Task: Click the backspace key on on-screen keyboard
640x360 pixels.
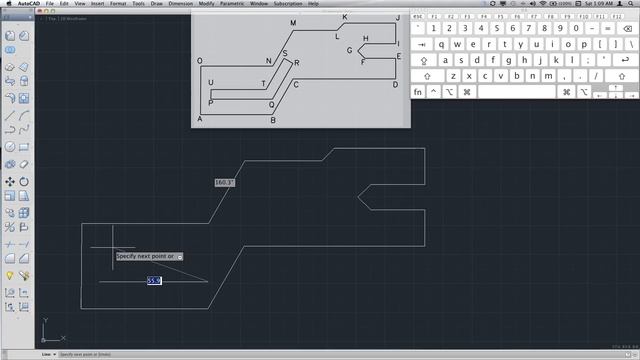Action: point(627,29)
